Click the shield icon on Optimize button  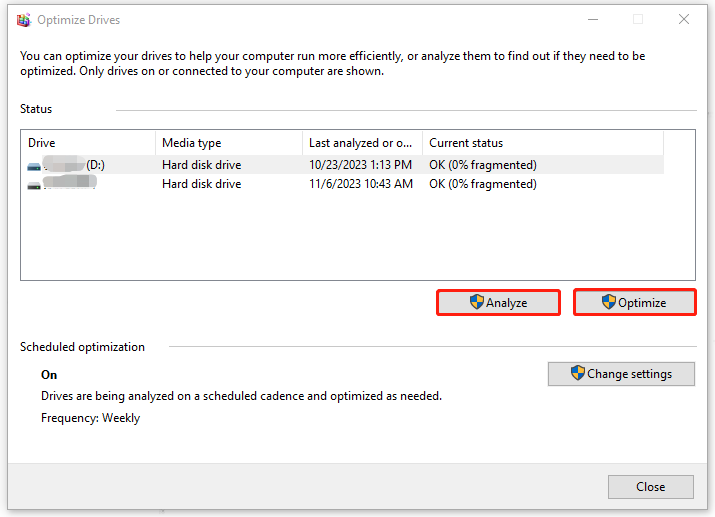(609, 303)
